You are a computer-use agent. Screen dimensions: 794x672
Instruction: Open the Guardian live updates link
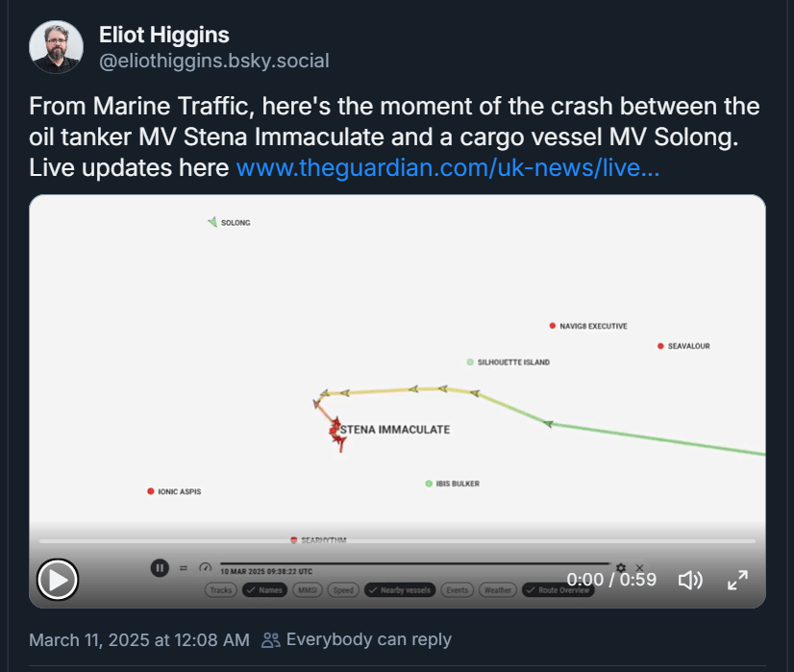click(447, 166)
